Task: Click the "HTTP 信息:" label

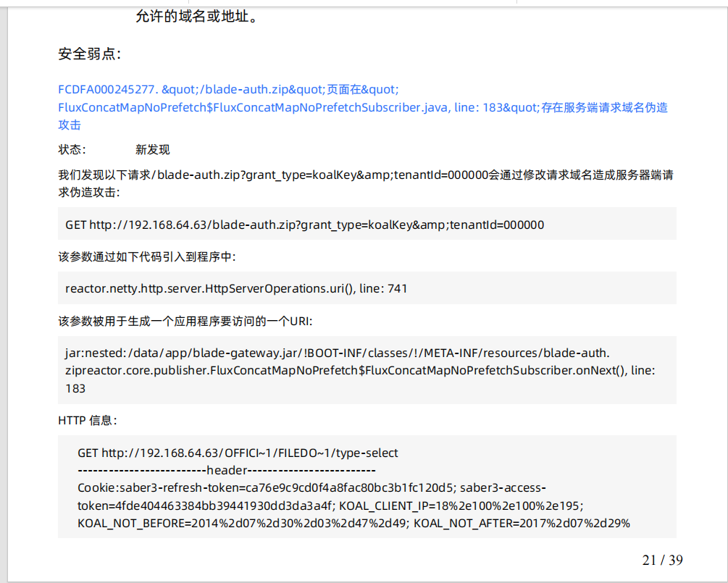Action: (x=88, y=420)
